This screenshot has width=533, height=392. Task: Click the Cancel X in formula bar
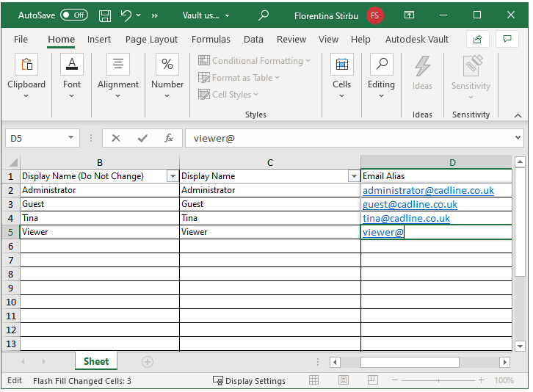click(x=116, y=138)
